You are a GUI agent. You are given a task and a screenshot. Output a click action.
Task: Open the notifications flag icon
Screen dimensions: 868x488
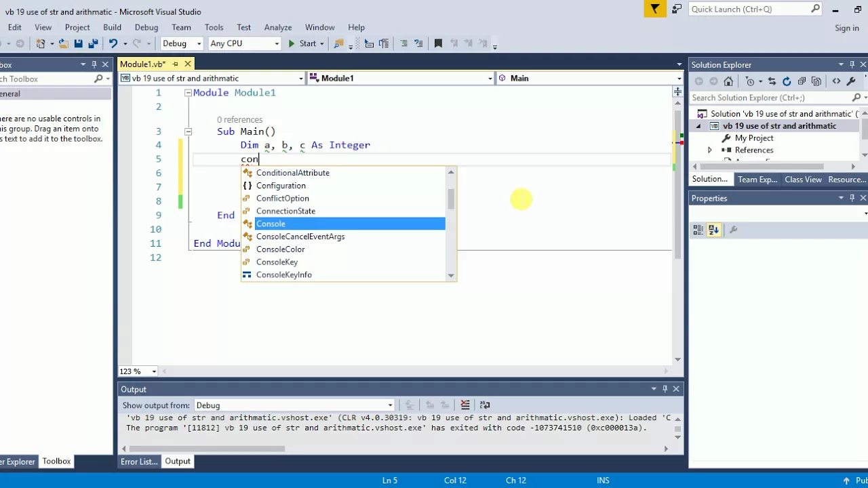(x=655, y=9)
